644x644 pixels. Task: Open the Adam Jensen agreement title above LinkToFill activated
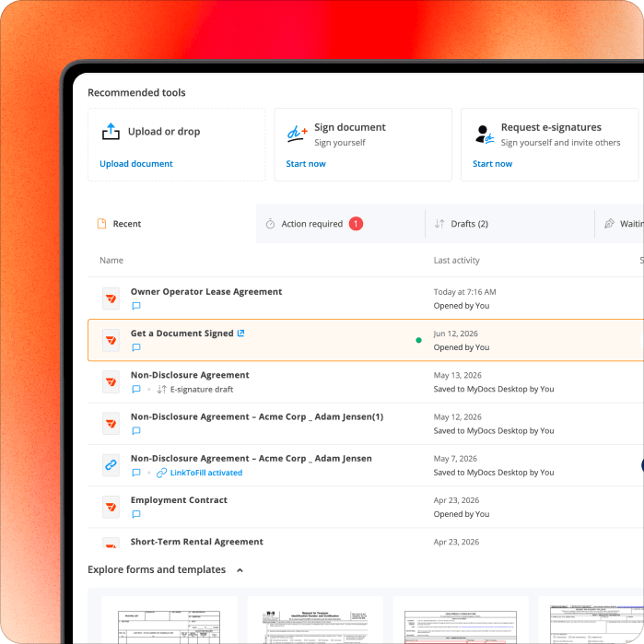click(251, 459)
